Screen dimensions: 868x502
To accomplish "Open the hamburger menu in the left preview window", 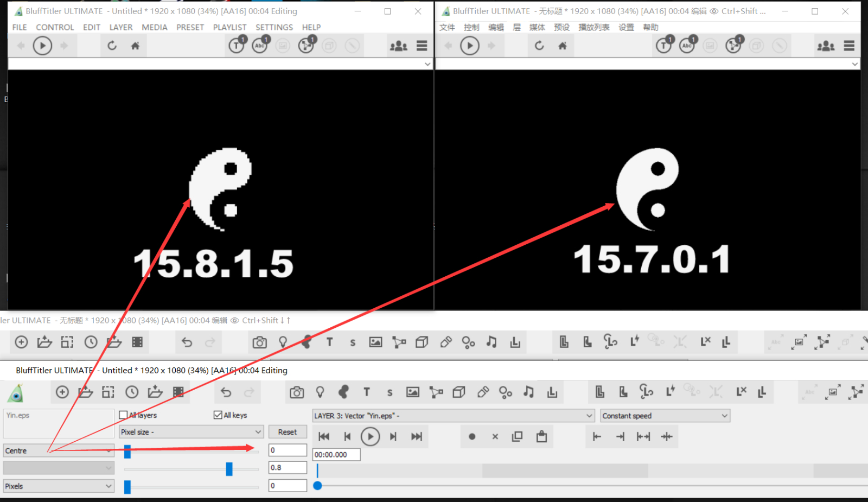I will pyautogui.click(x=422, y=46).
